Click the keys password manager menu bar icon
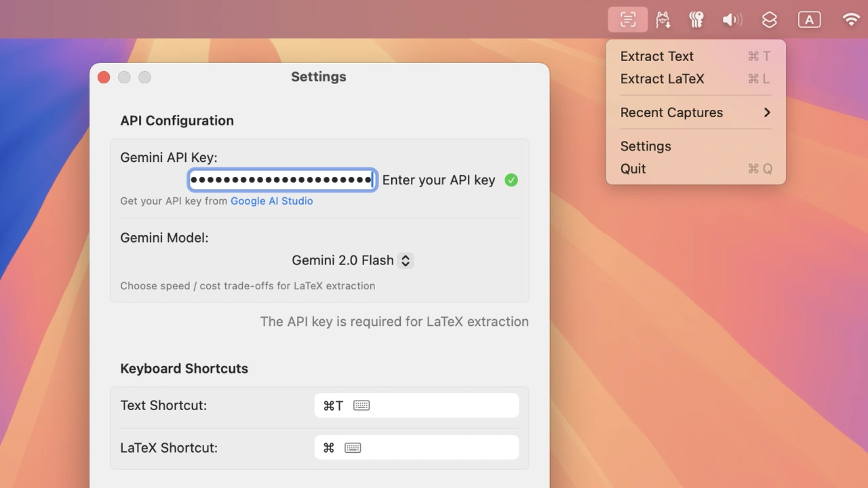 696,20
